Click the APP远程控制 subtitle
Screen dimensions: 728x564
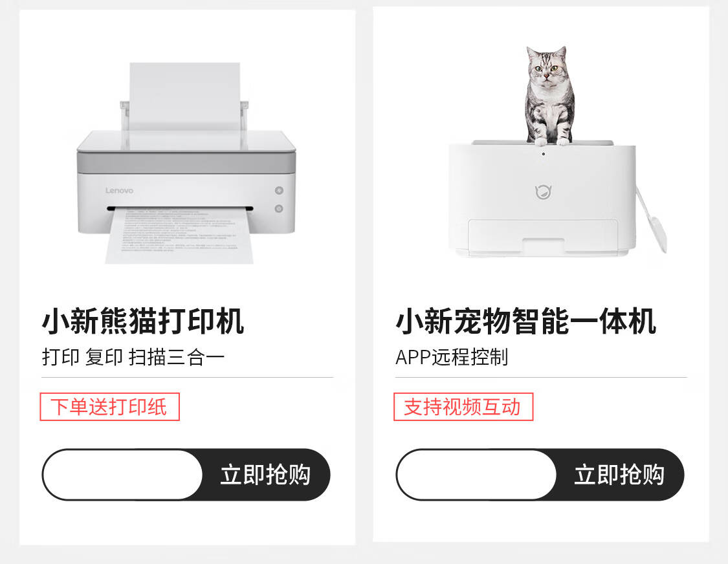coord(452,357)
